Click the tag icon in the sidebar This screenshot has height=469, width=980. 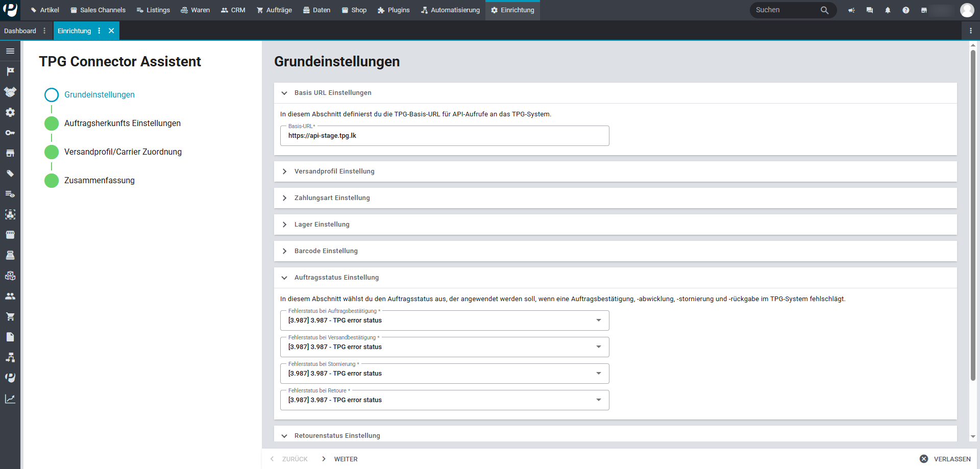[10, 174]
